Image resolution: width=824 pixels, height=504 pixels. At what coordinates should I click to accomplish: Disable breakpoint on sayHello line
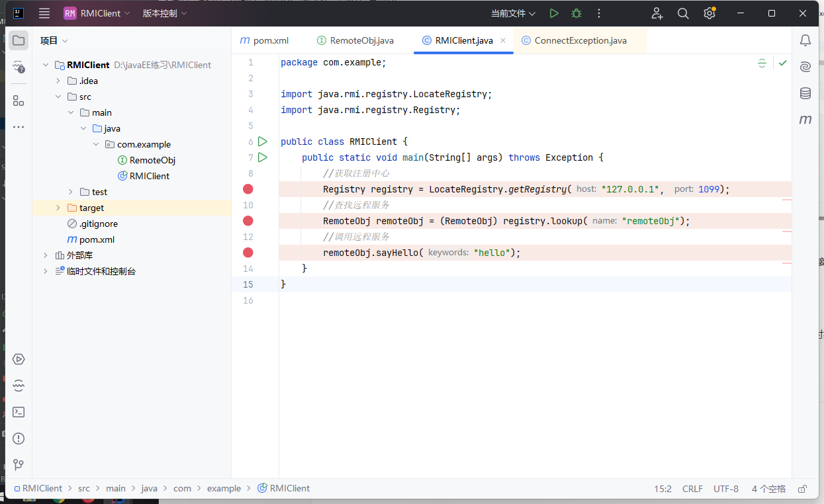click(x=248, y=253)
